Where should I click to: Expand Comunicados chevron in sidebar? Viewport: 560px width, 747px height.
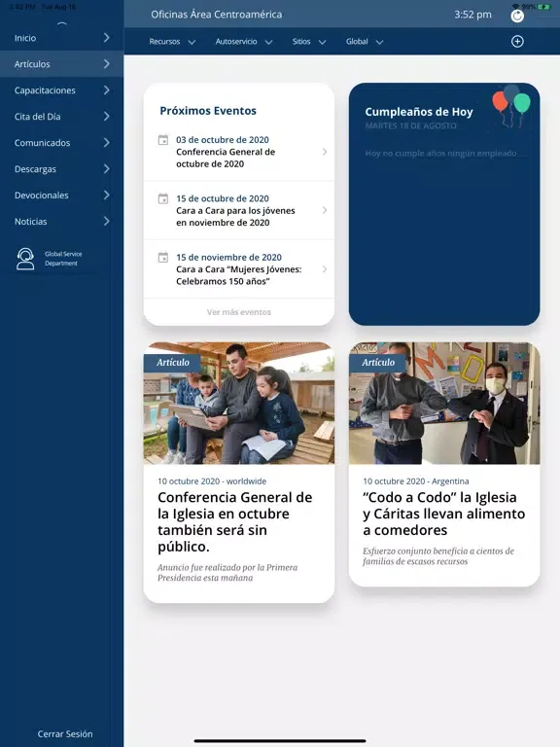pos(107,142)
